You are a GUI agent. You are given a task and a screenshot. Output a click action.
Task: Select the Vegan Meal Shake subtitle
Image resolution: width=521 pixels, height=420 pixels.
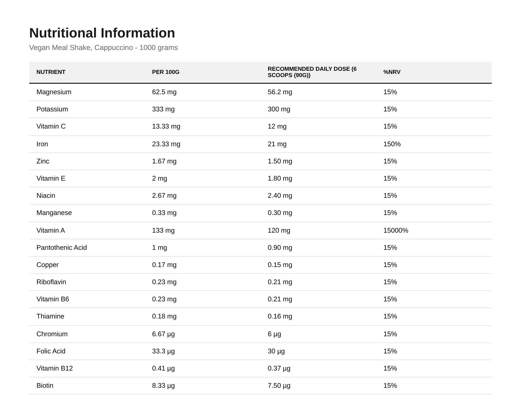(103, 48)
